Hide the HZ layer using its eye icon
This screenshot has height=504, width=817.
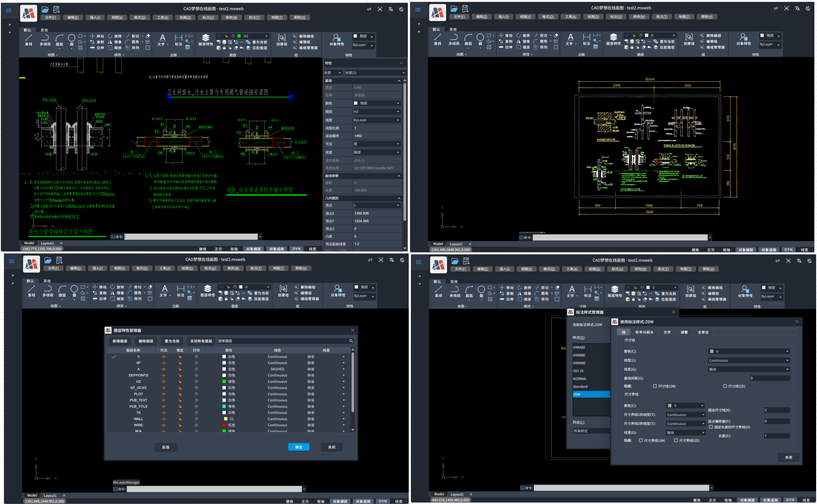coord(164,382)
